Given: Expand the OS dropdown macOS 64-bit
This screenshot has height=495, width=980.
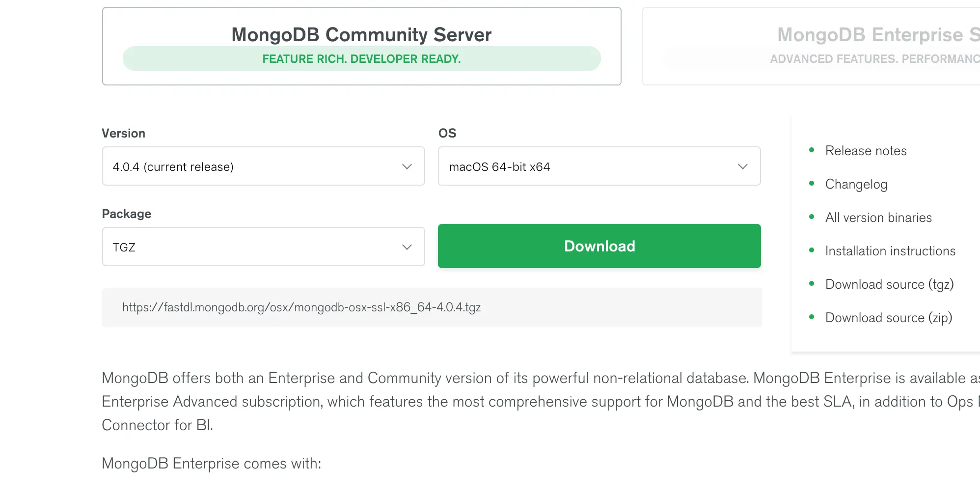Looking at the screenshot, I should tap(599, 166).
